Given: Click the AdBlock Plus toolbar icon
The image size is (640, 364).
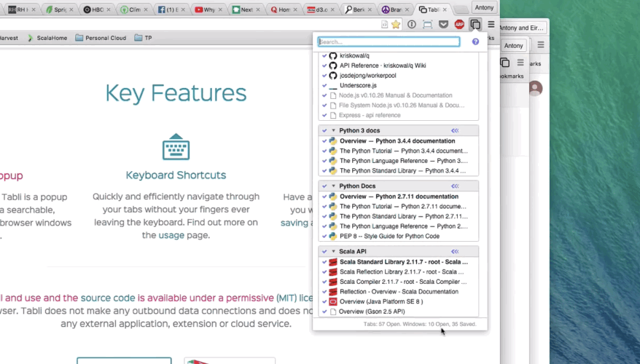Looking at the screenshot, I should (x=459, y=25).
